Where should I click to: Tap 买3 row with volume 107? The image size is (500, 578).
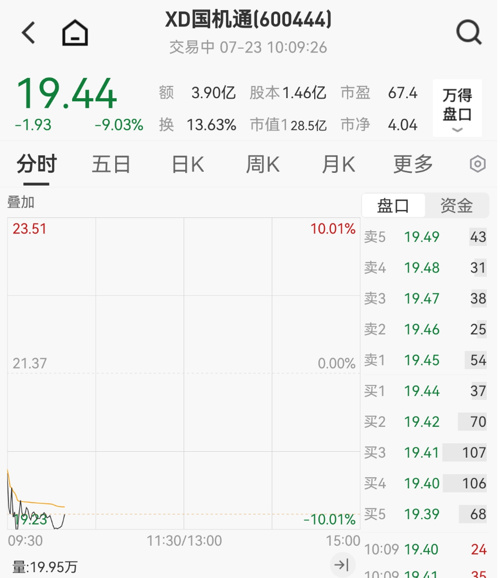point(425,452)
